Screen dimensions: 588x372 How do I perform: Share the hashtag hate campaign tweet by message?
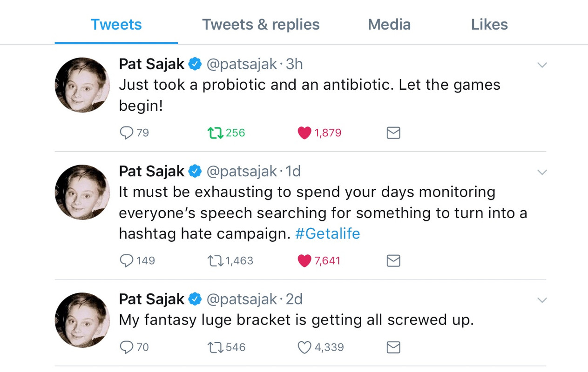[393, 261]
